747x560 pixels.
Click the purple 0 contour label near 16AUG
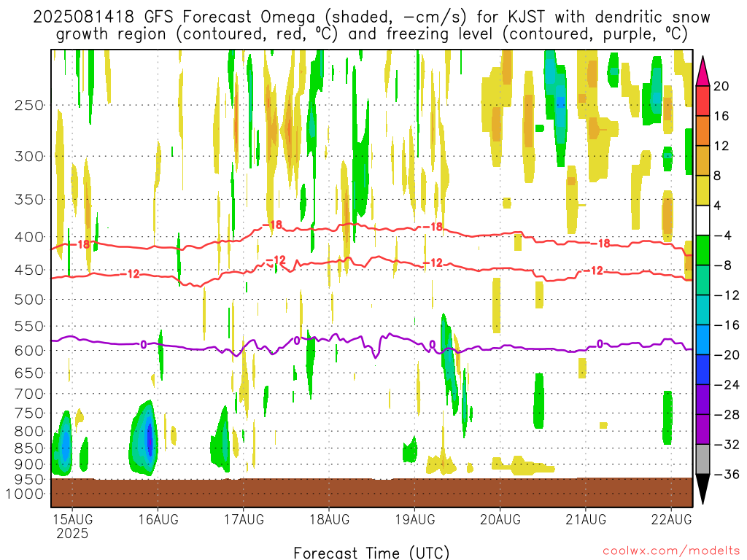(x=143, y=344)
